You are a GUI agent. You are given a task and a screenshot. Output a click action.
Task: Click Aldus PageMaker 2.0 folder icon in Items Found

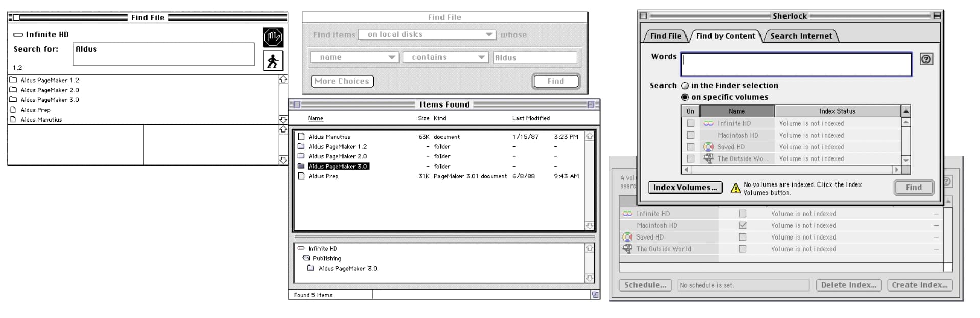pyautogui.click(x=301, y=156)
